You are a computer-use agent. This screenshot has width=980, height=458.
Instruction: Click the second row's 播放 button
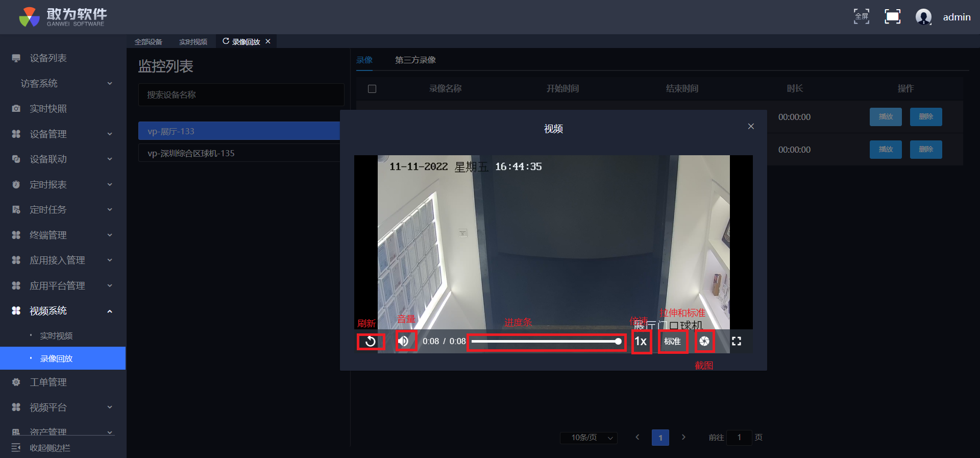click(886, 150)
